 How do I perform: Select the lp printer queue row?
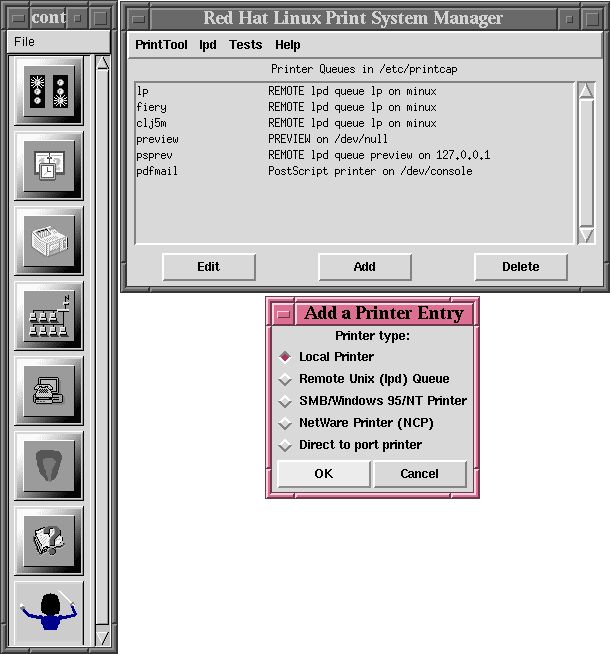354,91
